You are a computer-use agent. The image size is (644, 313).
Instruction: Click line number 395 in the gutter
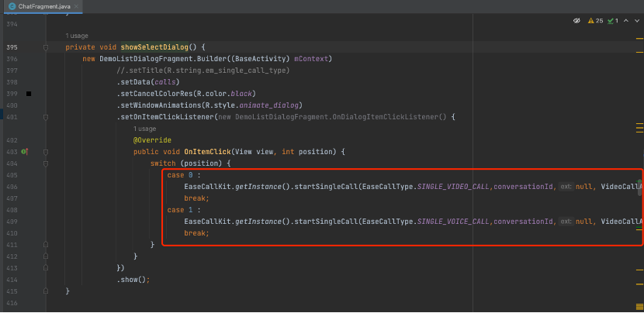click(12, 47)
